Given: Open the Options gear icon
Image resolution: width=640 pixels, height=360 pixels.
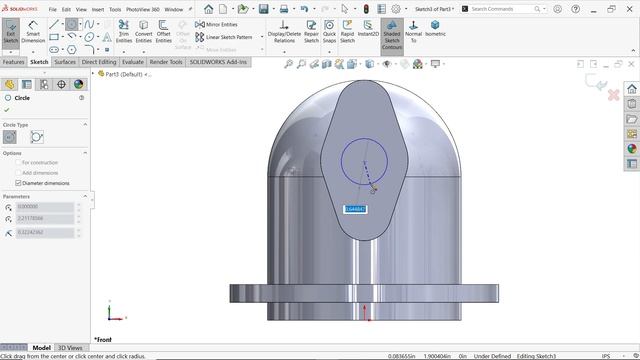Looking at the screenshot, I should pos(396,9).
